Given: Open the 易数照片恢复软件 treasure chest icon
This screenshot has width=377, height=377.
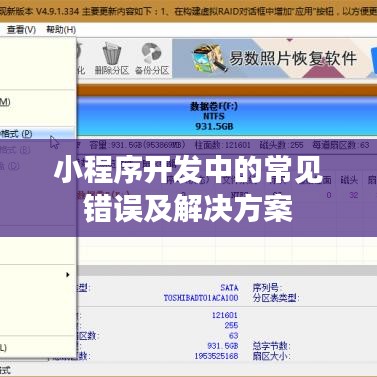Looking at the screenshot, I should (209, 58).
